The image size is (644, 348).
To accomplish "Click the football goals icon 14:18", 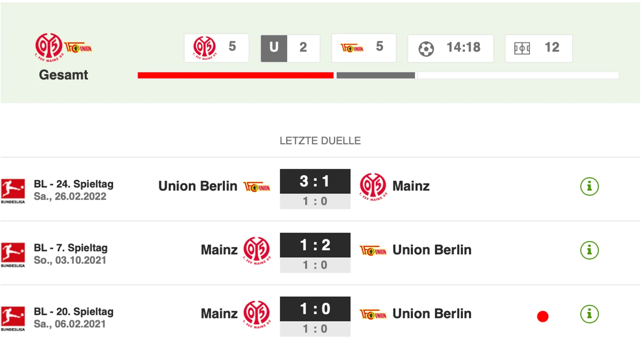I will [x=426, y=48].
